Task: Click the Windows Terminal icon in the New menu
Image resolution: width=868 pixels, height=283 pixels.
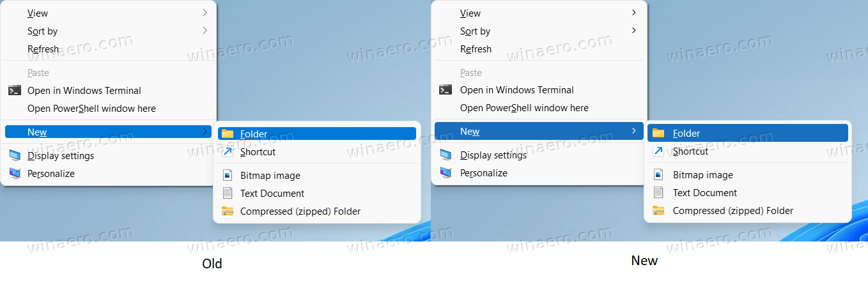Action: 446,90
